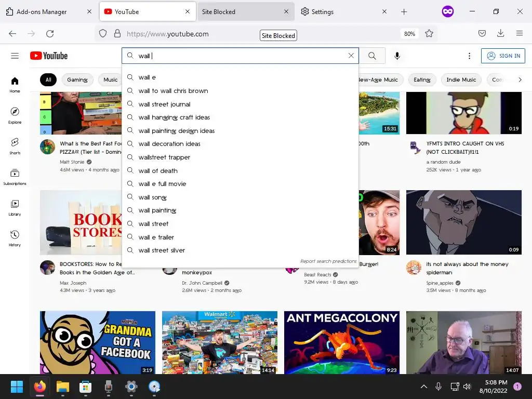The width and height of the screenshot is (532, 399).
Task: Choose suggestion 'wall e trailer'
Action: tap(240, 237)
